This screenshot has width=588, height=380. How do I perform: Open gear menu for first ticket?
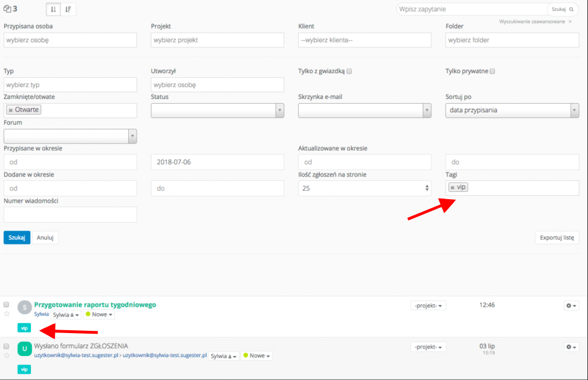pos(571,306)
